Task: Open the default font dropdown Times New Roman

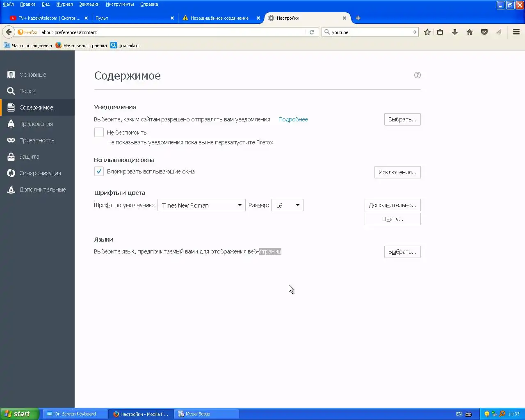Action: 201,205
